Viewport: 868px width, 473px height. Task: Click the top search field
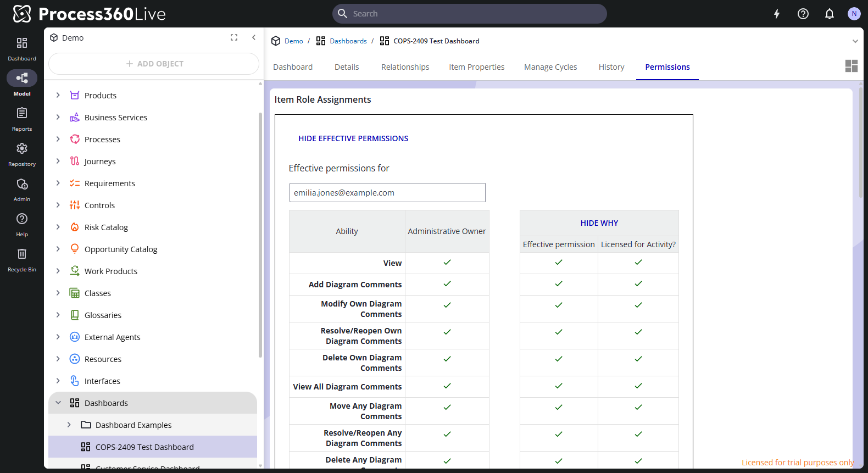(470, 14)
